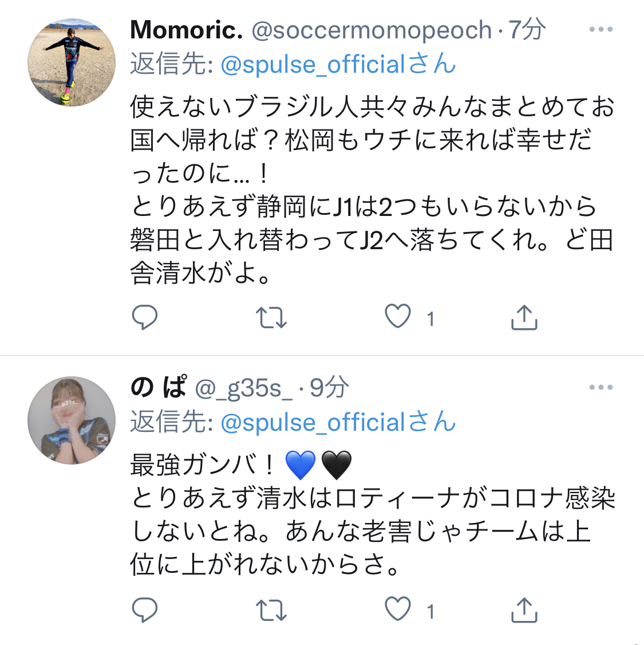Open the のぱ display name
Screen dimensions: 644x645
159,388
